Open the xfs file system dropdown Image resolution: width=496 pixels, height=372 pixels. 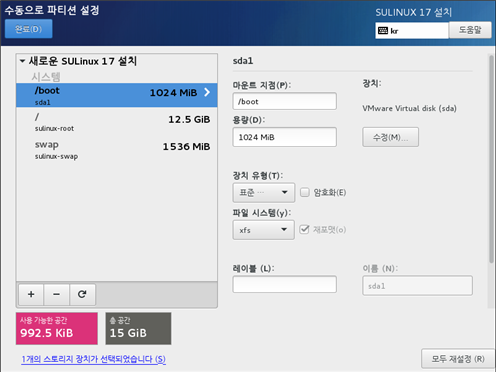click(263, 230)
